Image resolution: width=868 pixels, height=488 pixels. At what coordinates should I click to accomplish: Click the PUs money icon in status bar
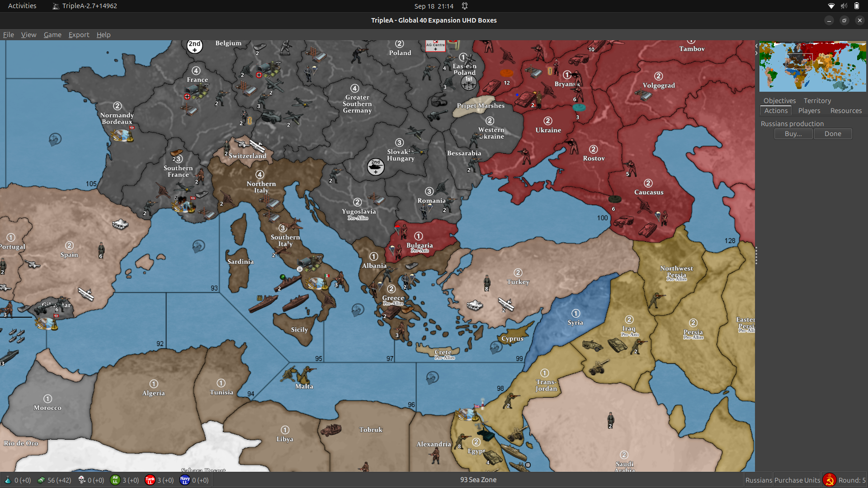point(41,480)
